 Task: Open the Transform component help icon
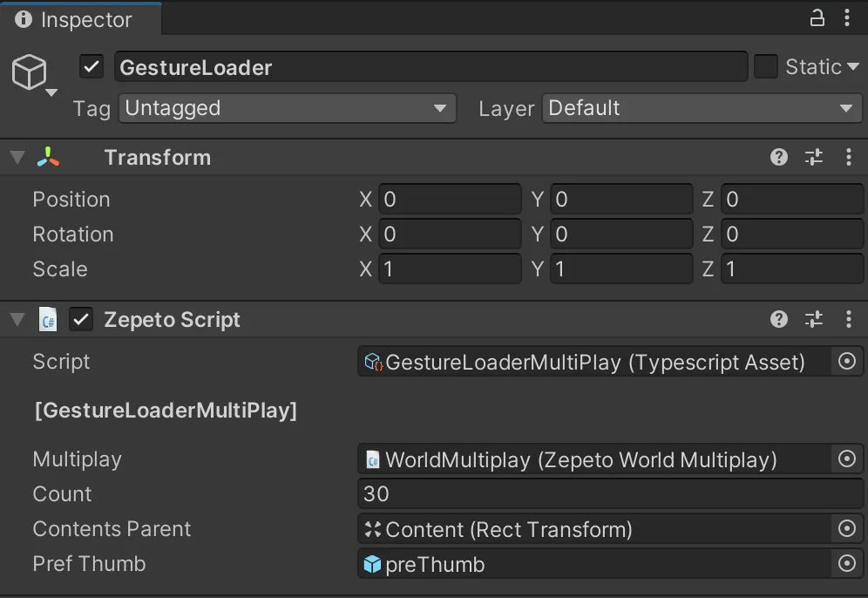[778, 157]
